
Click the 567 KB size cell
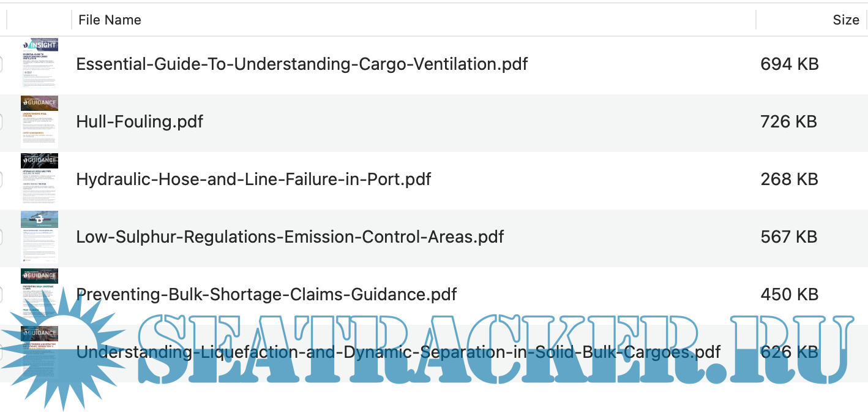[x=789, y=237]
